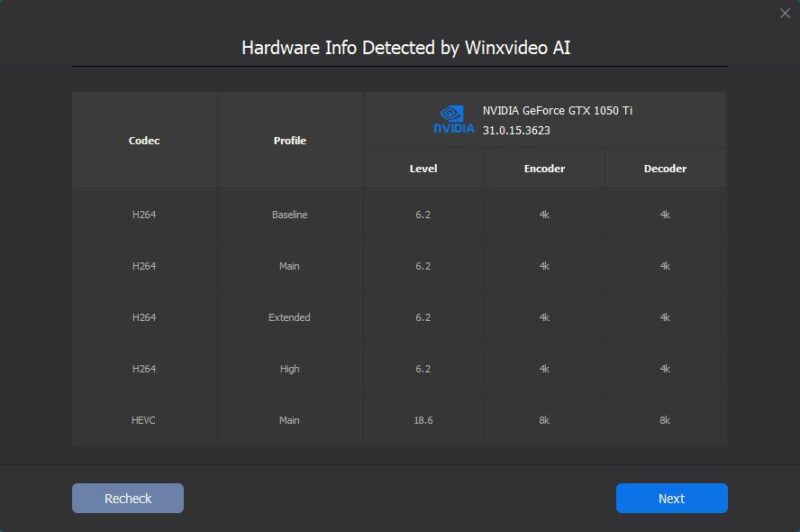The image size is (800, 532).
Task: Select the 18.6 level cell
Action: [x=423, y=420]
